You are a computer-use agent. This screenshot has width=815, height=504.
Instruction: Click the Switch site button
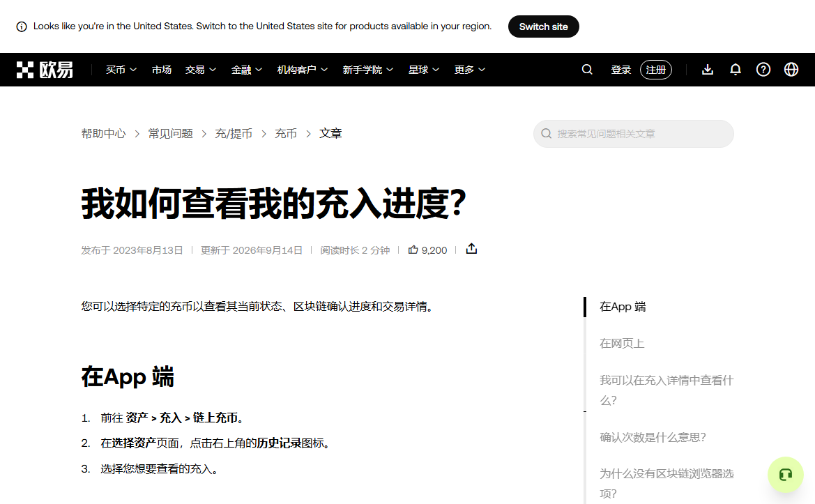pos(544,26)
